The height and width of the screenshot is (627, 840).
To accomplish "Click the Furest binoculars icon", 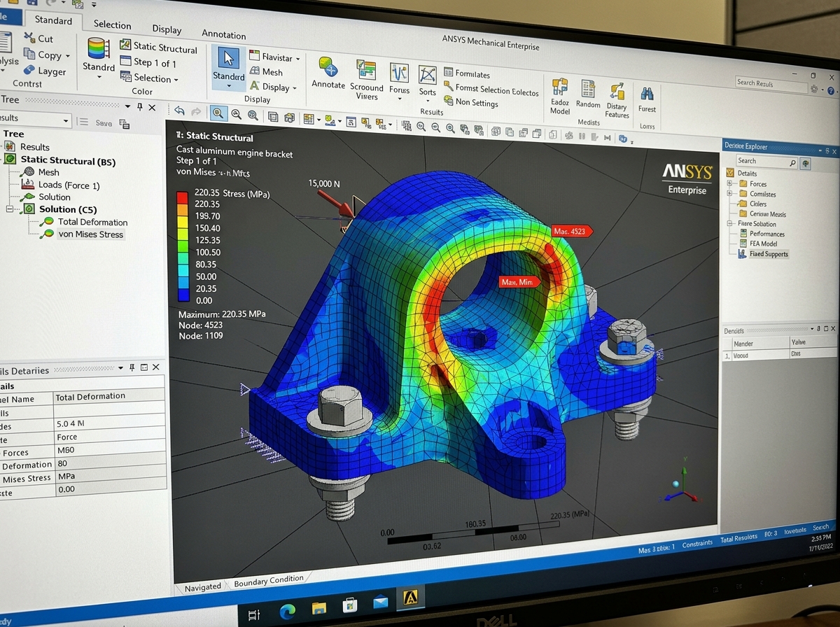I will [x=647, y=94].
